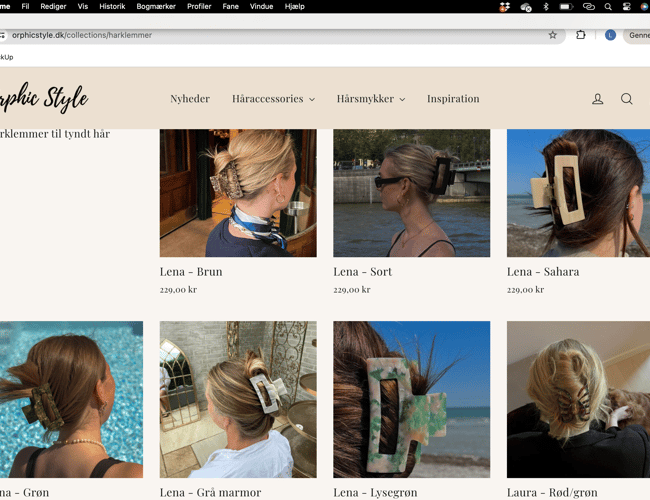The image size is (650, 500).
Task: Open Control Center in the menu bar
Action: coord(627,6)
